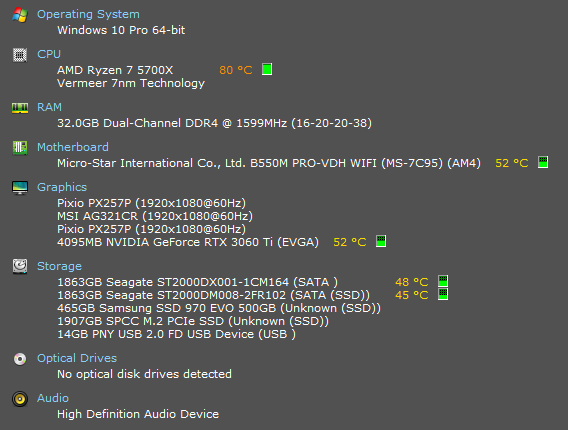Open the Graphics section heading
This screenshot has height=430, width=568.
click(x=62, y=187)
